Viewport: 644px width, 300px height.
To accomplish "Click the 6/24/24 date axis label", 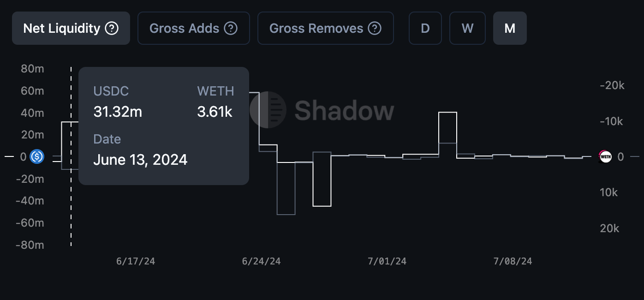I will (261, 261).
